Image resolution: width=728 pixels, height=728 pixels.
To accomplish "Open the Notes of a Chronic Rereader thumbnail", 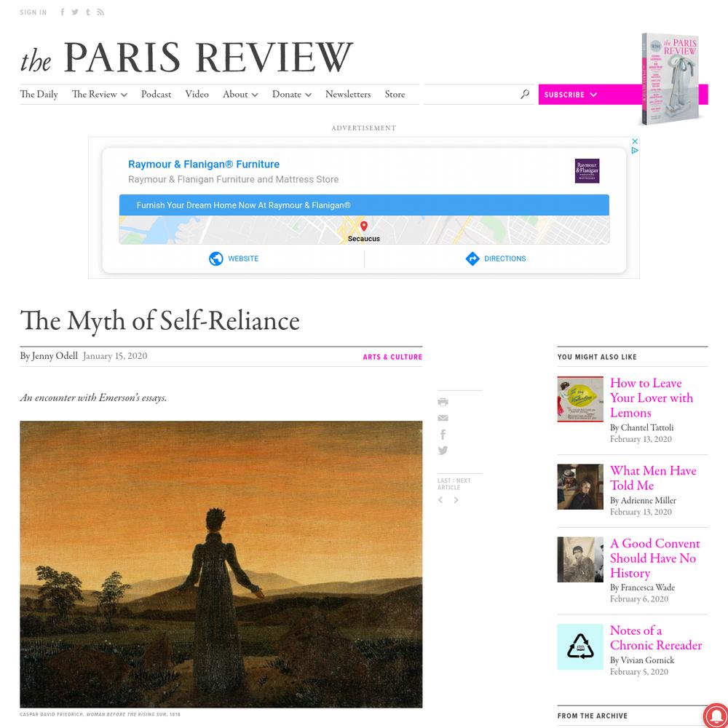I will [580, 646].
